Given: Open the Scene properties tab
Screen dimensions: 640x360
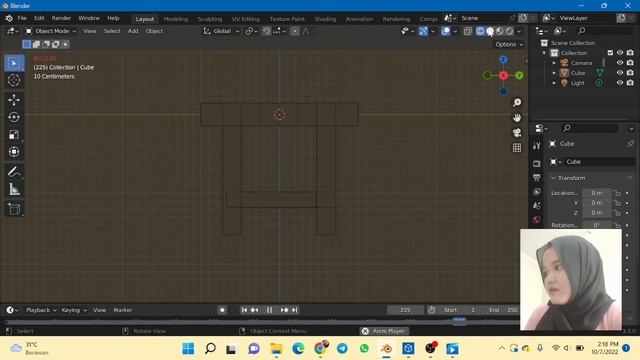Looking at the screenshot, I should tap(537, 206).
